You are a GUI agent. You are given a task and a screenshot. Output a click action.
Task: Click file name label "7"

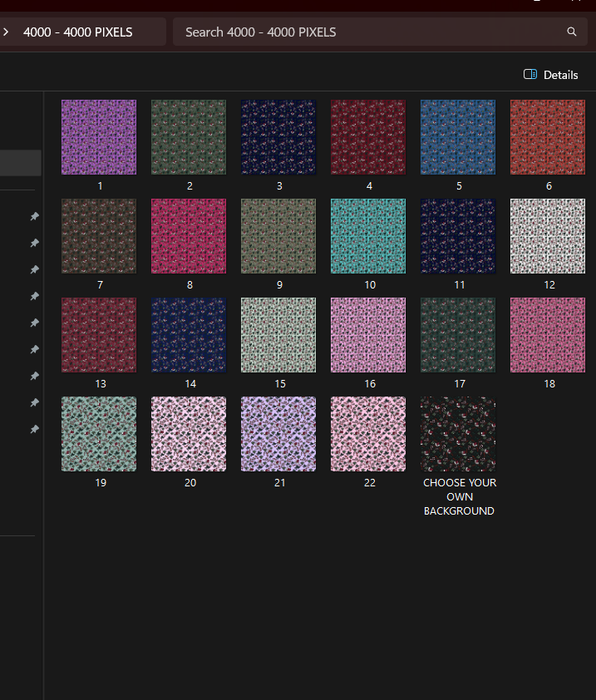(x=100, y=285)
